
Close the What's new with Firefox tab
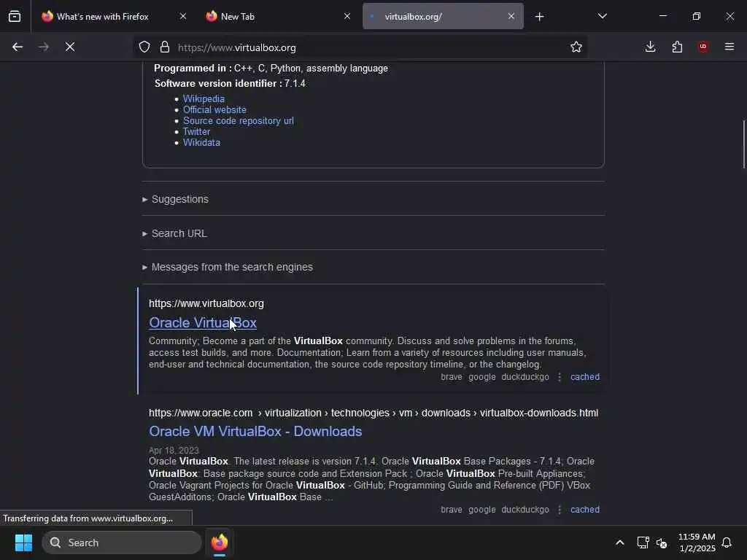183,16
